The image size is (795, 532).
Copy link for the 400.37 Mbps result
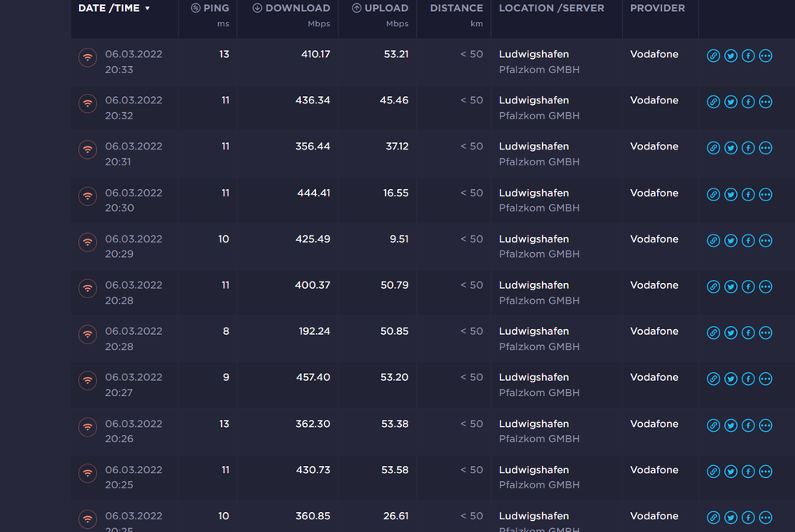tap(713, 287)
